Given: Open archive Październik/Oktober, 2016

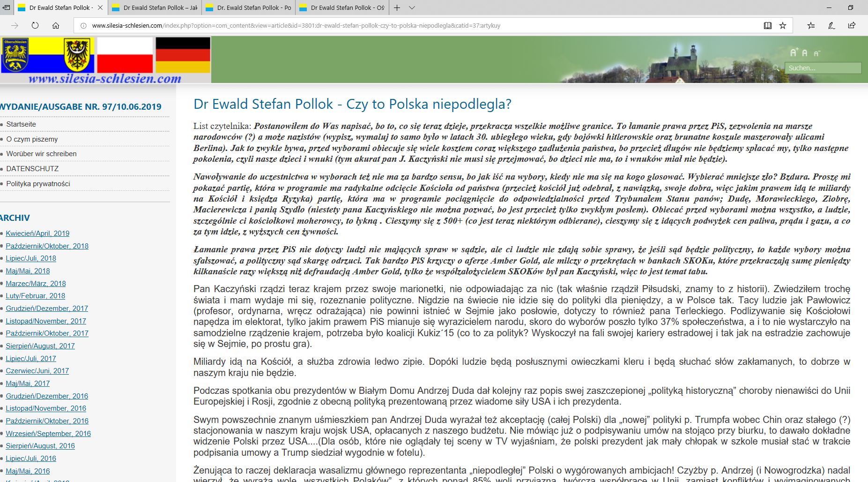Looking at the screenshot, I should point(47,421).
